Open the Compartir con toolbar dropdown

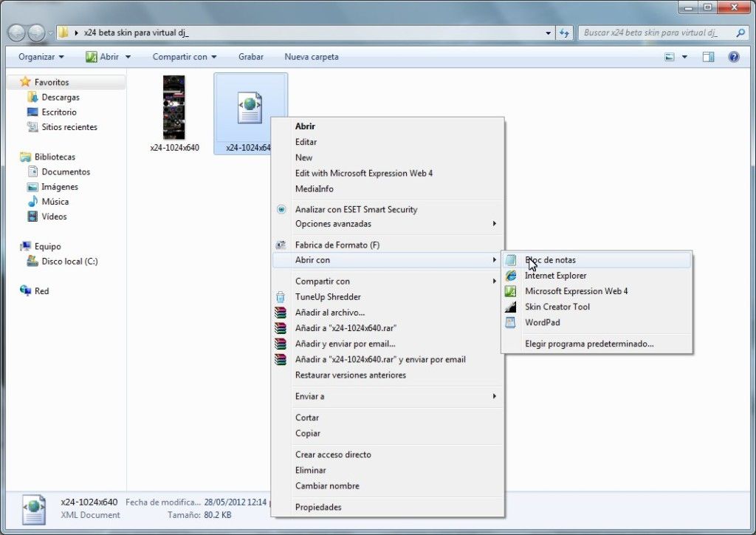[x=185, y=57]
